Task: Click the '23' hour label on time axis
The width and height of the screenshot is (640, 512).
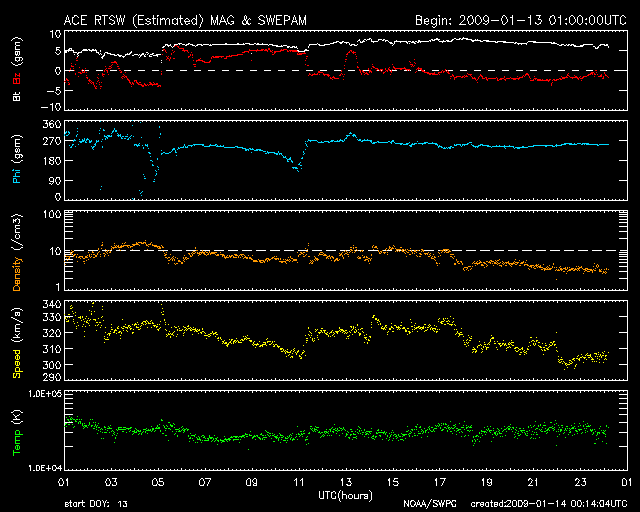Action: [580, 482]
